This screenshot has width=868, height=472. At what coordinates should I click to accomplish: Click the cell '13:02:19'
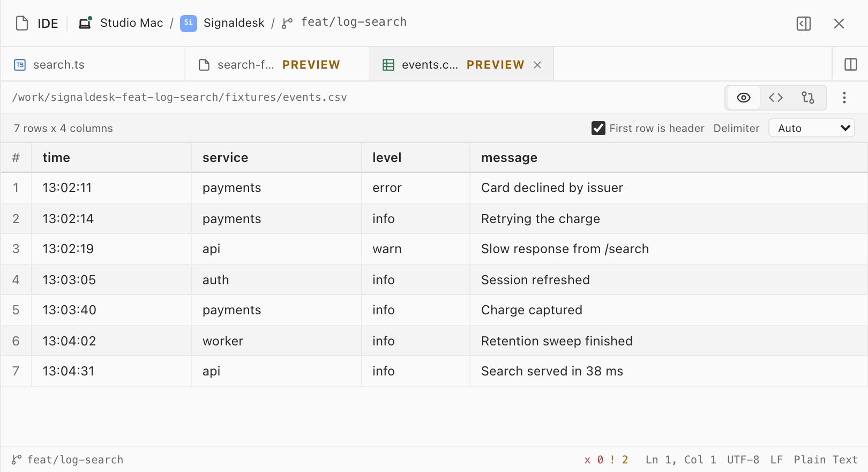pos(111,249)
